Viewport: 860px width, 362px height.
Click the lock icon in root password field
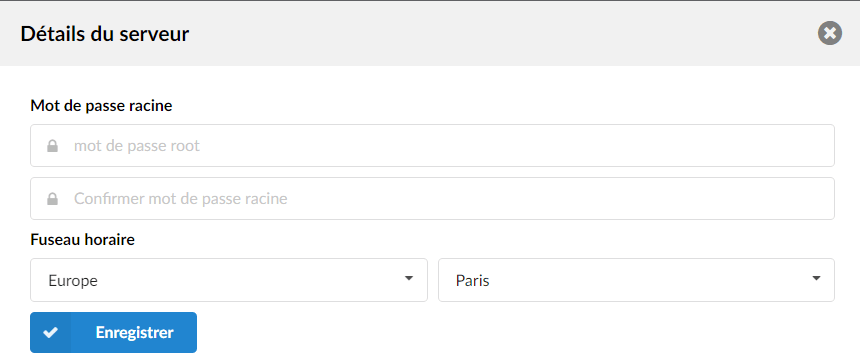[x=53, y=146]
